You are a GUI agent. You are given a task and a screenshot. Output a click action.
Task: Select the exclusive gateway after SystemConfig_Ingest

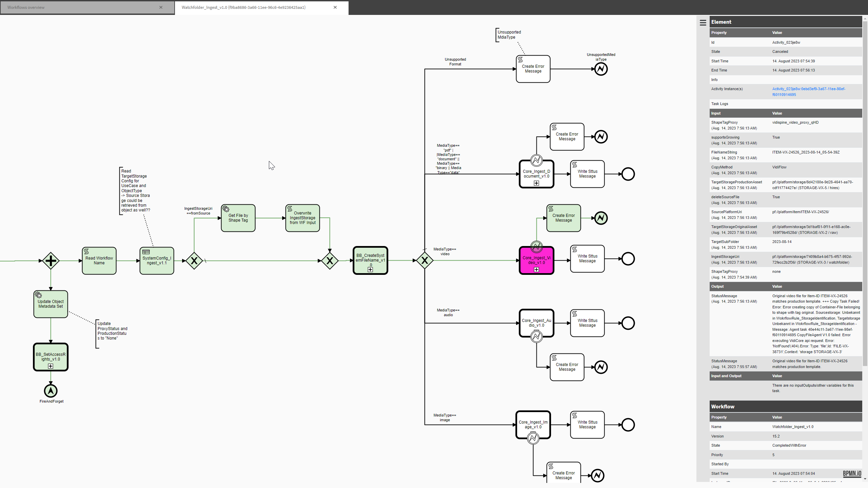coord(194,261)
